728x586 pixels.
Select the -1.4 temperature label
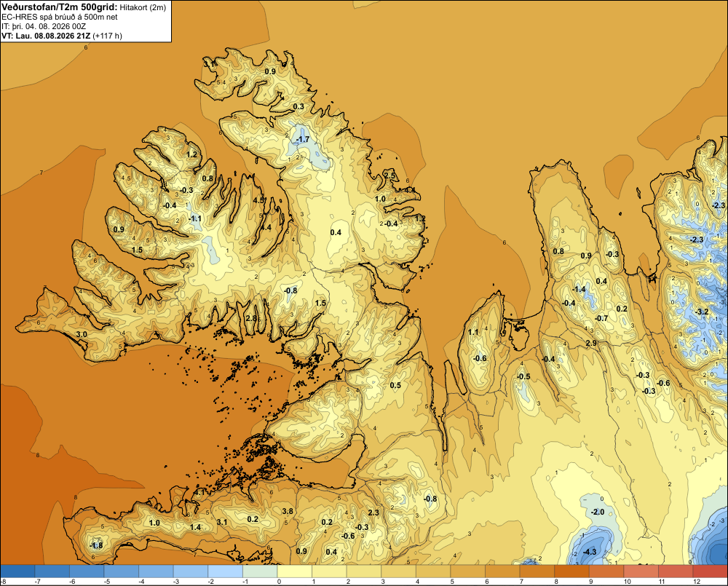click(x=579, y=289)
